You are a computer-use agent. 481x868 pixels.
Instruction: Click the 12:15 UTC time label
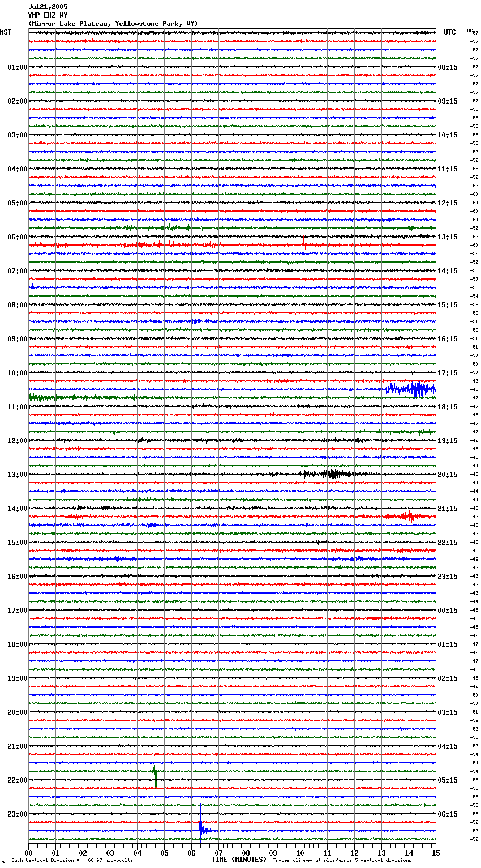point(448,203)
